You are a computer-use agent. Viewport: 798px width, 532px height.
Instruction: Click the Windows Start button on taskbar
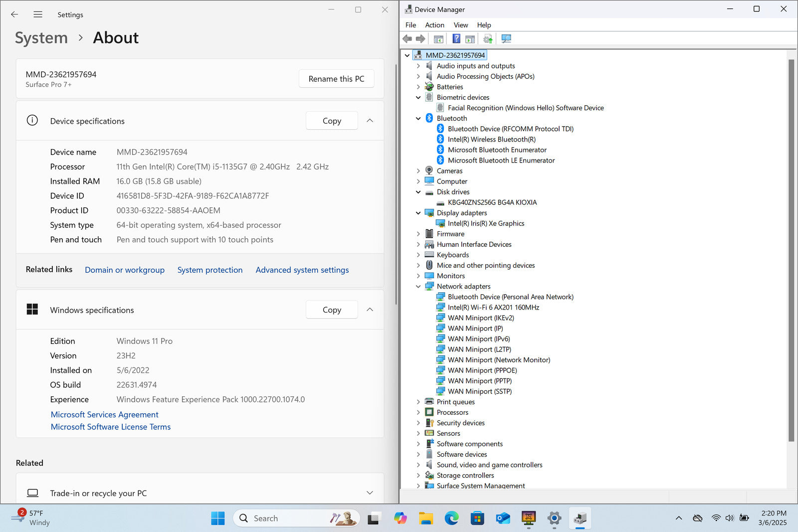tap(218, 519)
